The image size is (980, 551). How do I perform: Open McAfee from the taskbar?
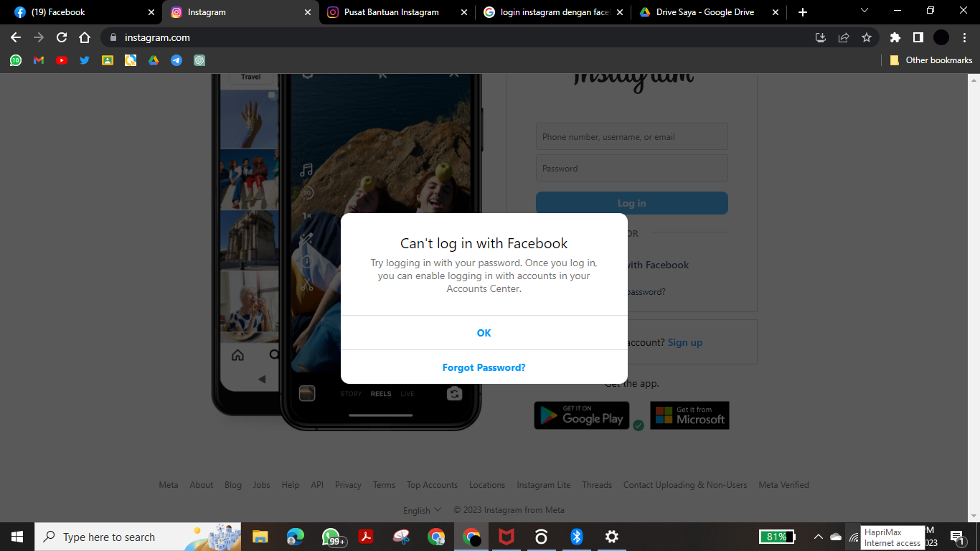coord(507,537)
